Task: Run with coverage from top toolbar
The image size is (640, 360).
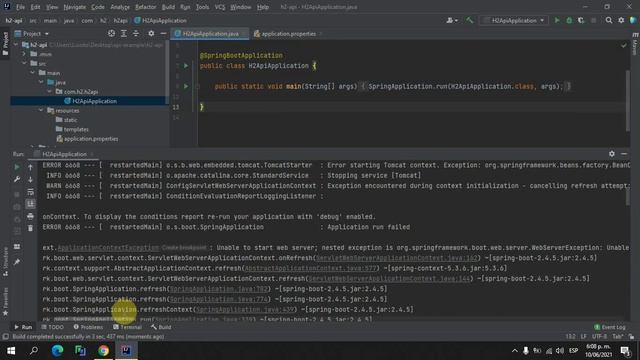Action: [x=581, y=20]
